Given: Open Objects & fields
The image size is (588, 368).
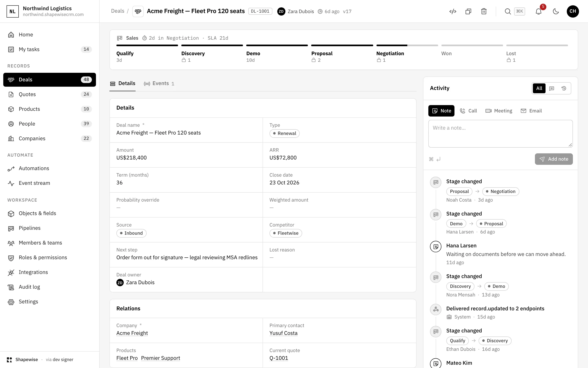Looking at the screenshot, I should pyautogui.click(x=50, y=213).
